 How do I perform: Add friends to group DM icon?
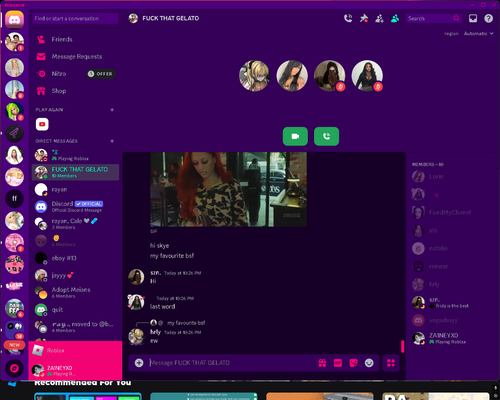pyautogui.click(x=379, y=18)
